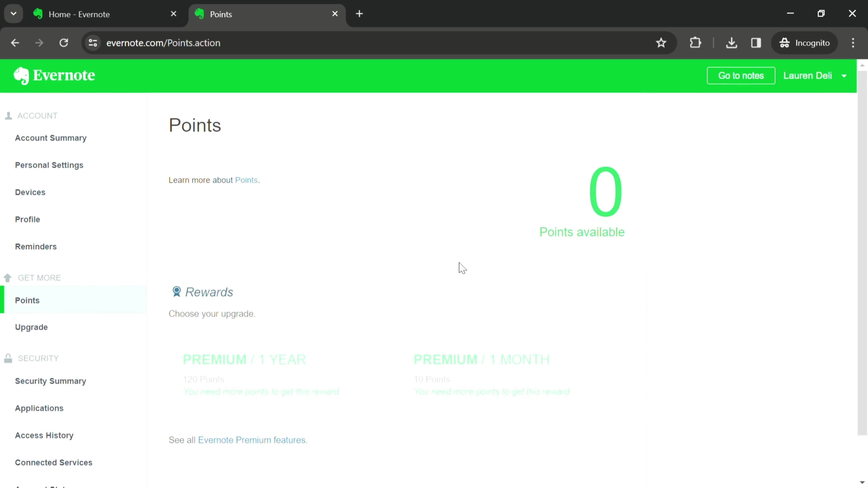Click the Evernote logo icon
The image size is (868, 488).
pyautogui.click(x=21, y=76)
